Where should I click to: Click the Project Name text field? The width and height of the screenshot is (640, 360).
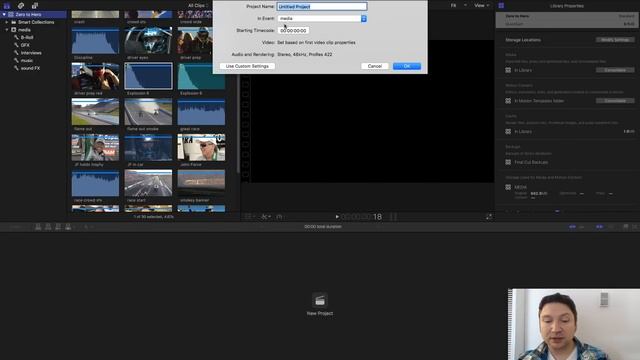pyautogui.click(x=322, y=7)
